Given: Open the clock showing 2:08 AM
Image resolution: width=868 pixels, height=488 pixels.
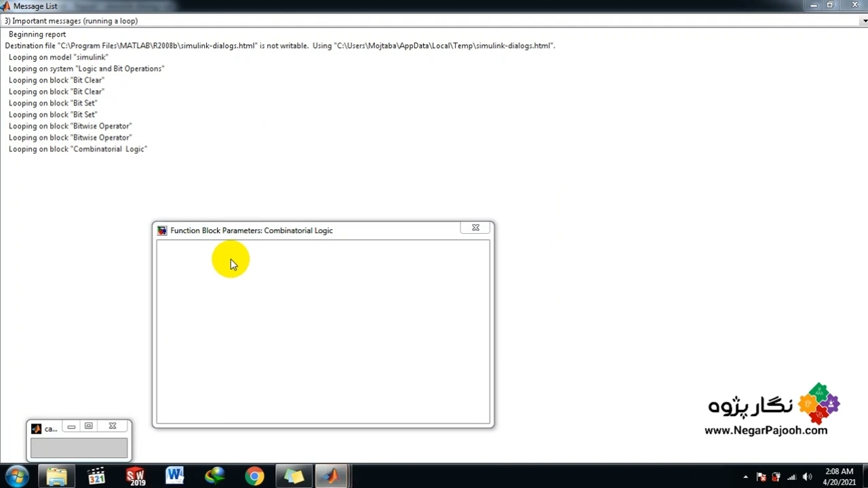Looking at the screenshot, I should pos(839,476).
